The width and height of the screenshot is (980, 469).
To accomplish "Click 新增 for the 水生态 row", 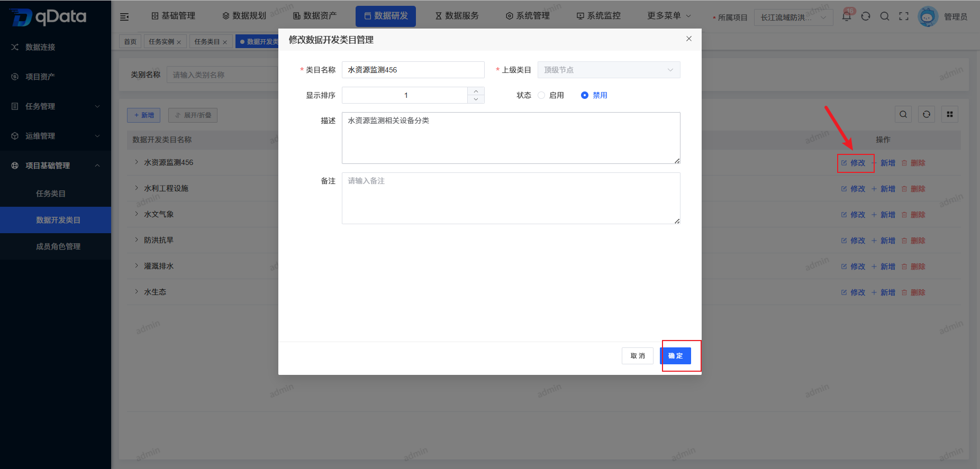I will (883, 292).
